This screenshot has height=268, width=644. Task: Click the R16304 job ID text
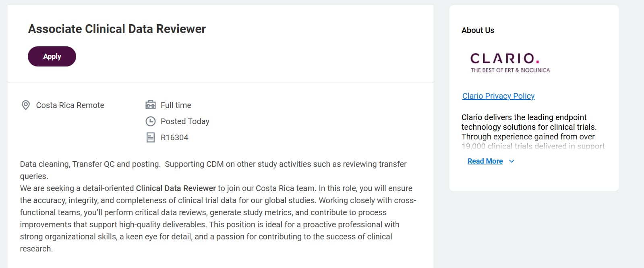click(x=174, y=137)
